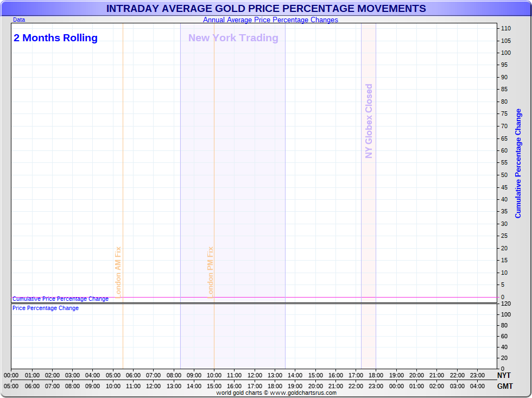This screenshot has width=532, height=398.
Task: Click the 'GMT' time axis label
Action: tap(505, 386)
